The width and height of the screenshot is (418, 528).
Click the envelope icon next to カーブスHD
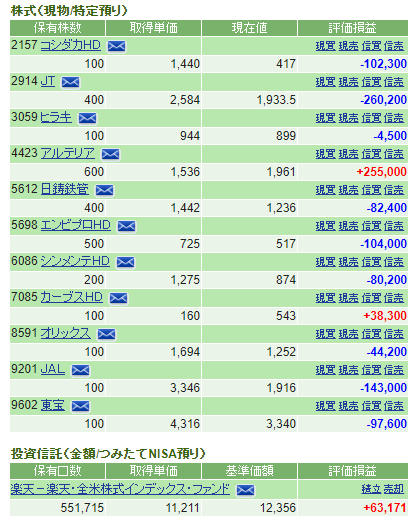point(119,298)
